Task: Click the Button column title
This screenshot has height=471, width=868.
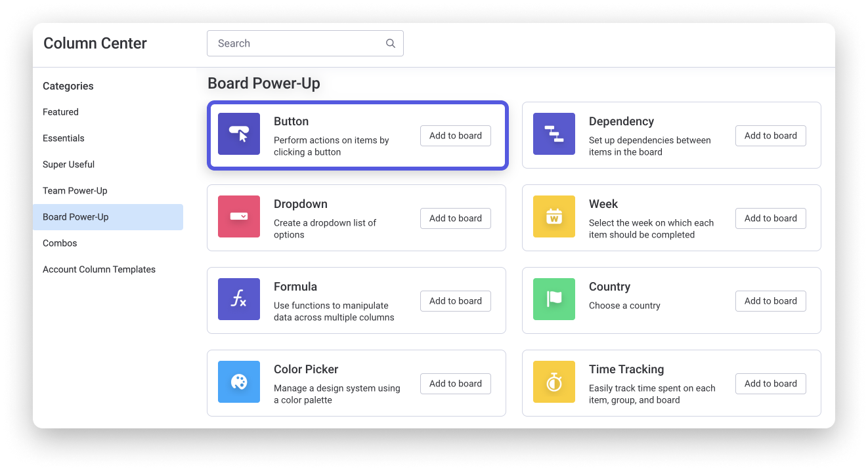Action: tap(291, 121)
